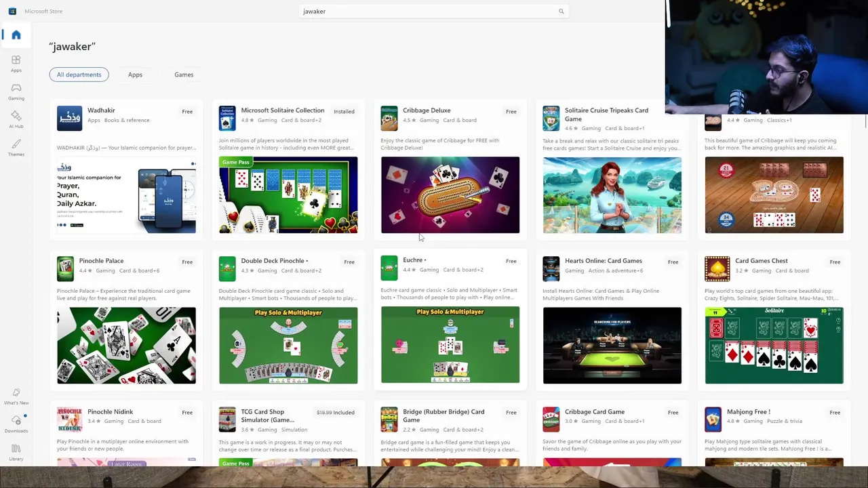Click the Card Games Chest app icon
This screenshot has width=868, height=488.
pyautogui.click(x=717, y=268)
